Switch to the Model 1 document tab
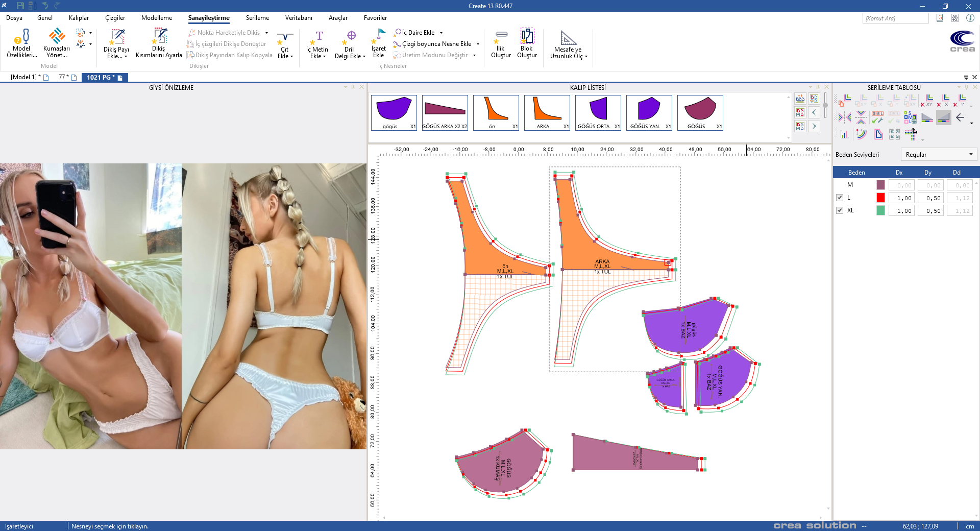Screen dimensions: 980x531 (x=24, y=77)
